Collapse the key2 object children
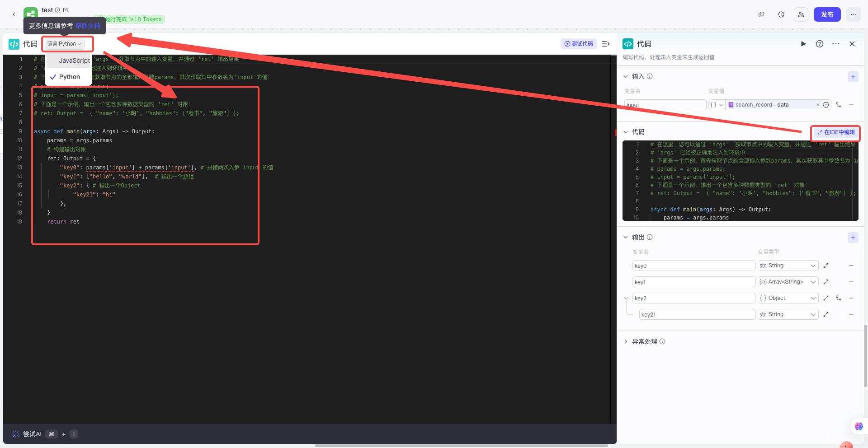 click(626, 298)
